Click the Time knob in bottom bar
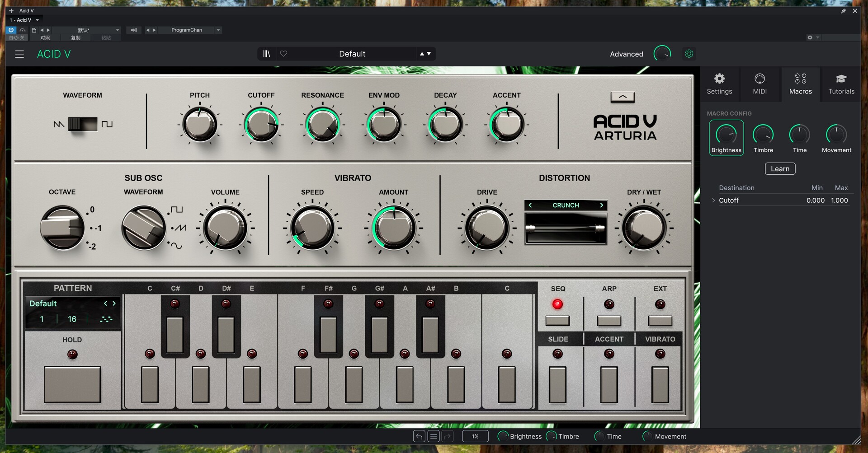The height and width of the screenshot is (453, 868). pyautogui.click(x=599, y=436)
